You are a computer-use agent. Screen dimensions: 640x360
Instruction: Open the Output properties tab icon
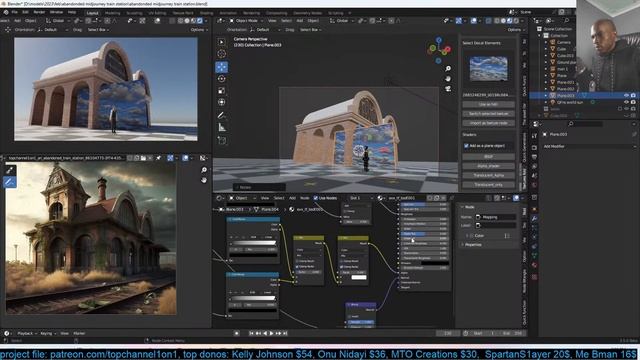(x=534, y=157)
